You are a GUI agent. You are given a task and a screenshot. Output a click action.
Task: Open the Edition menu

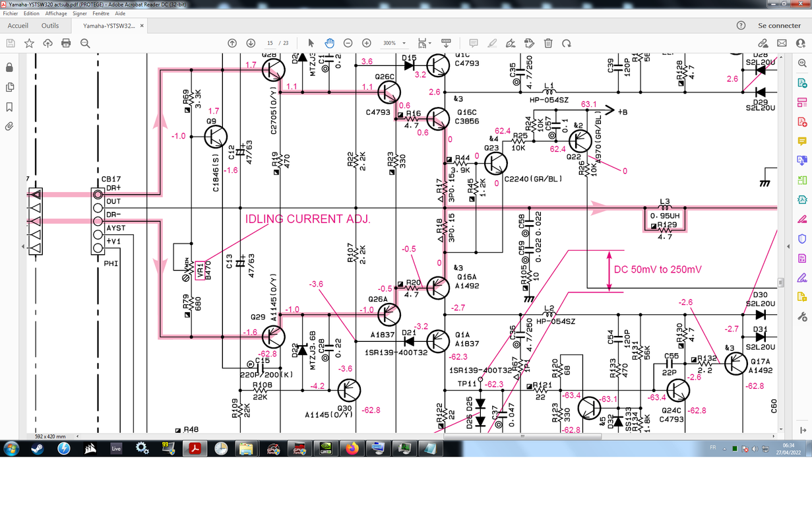pos(31,13)
